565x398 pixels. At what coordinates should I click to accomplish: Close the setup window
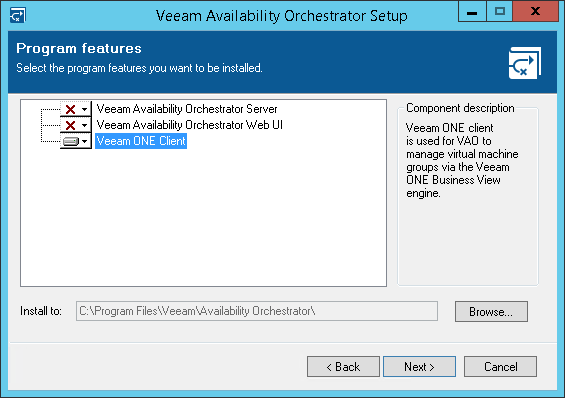535,12
